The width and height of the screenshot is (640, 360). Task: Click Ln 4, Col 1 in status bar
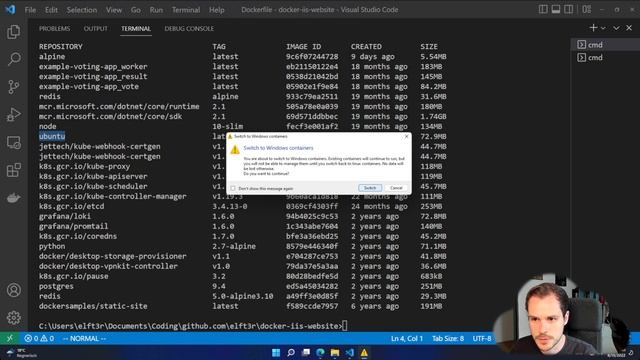point(407,338)
